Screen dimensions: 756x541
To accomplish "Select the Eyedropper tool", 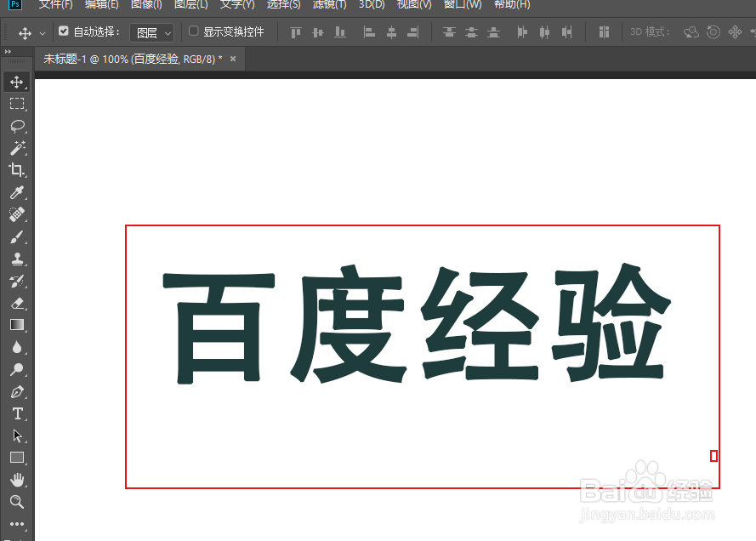I will point(17,192).
